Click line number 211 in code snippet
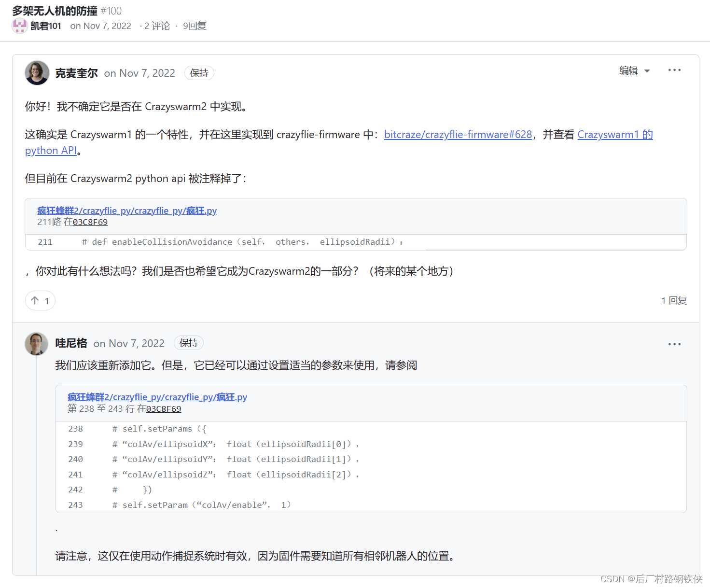This screenshot has width=710, height=588. pyautogui.click(x=45, y=242)
